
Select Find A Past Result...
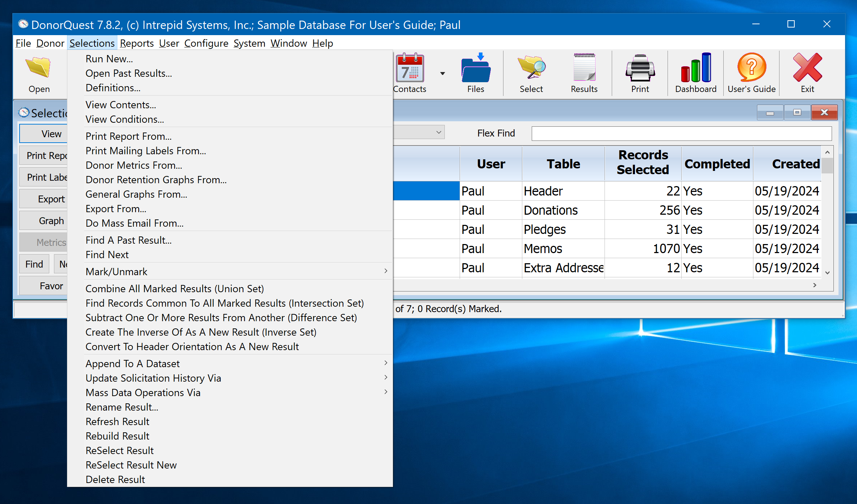230,240
